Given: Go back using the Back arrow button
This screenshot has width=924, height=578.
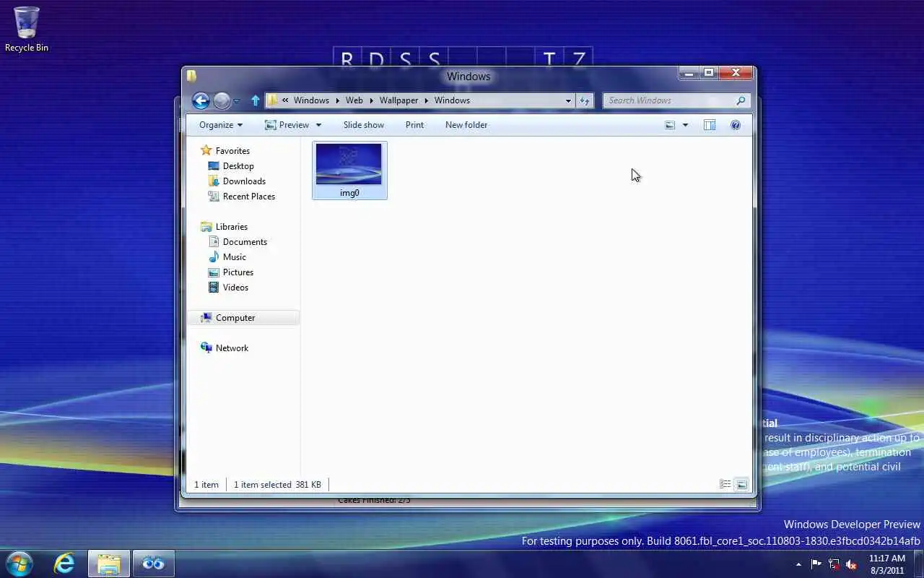Looking at the screenshot, I should tap(201, 100).
